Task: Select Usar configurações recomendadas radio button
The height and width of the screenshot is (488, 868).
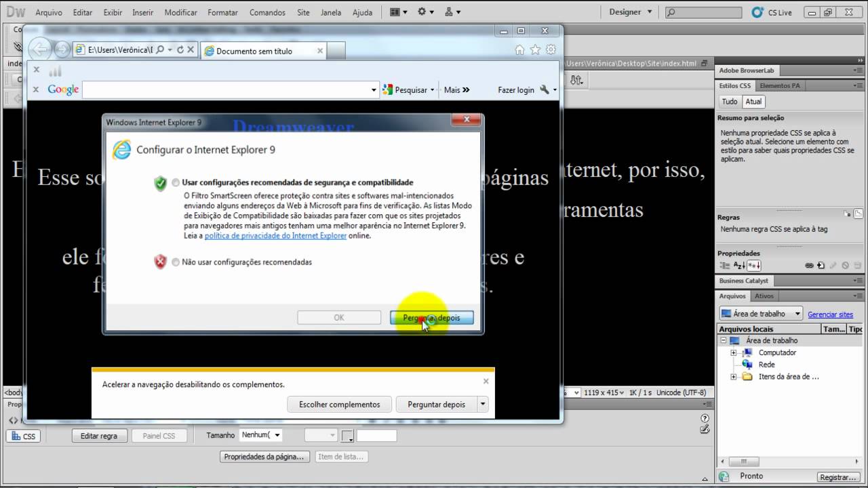Action: [x=176, y=182]
